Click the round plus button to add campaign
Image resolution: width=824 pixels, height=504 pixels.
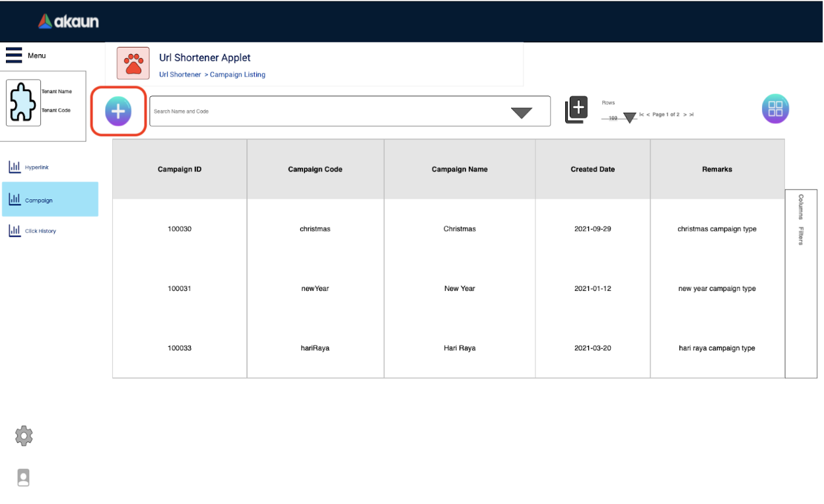coord(118,111)
